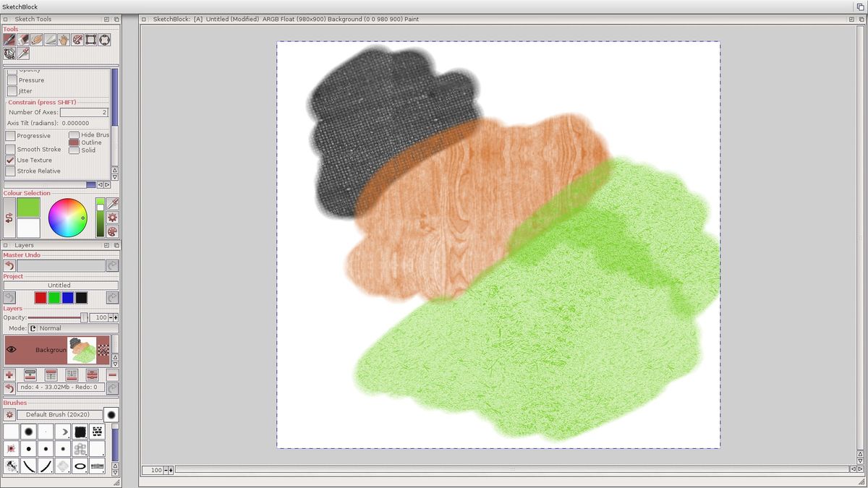868x488 pixels.
Task: Enable the Progressive checkbox
Action: coord(10,136)
